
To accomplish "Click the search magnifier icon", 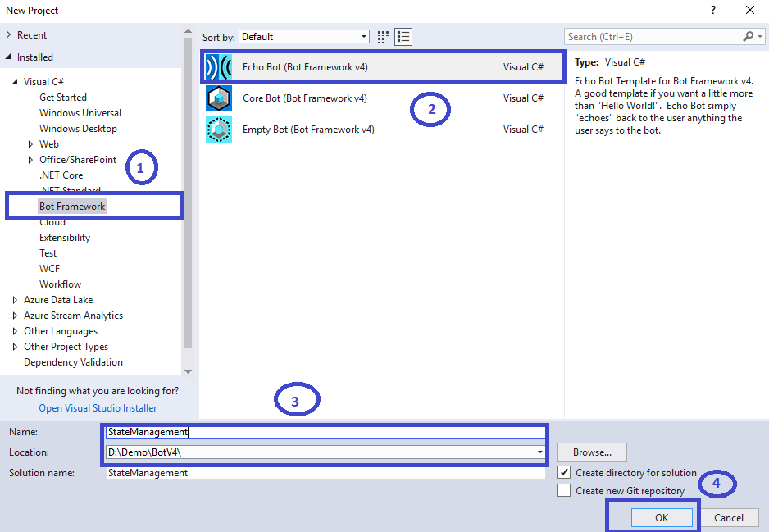I will point(748,36).
